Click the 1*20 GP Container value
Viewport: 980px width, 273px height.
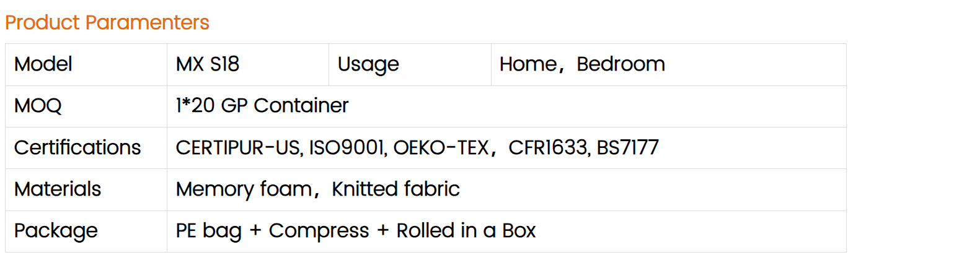pyautogui.click(x=262, y=105)
